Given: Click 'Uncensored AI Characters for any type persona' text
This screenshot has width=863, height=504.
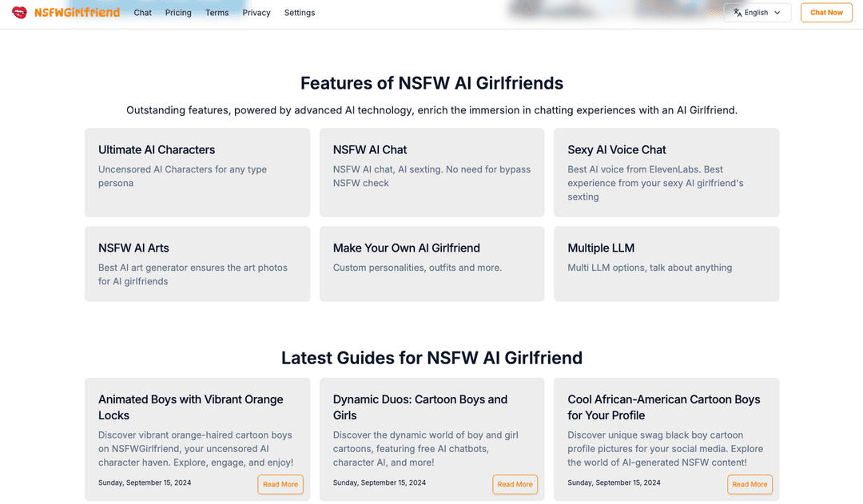Looking at the screenshot, I should [x=183, y=176].
